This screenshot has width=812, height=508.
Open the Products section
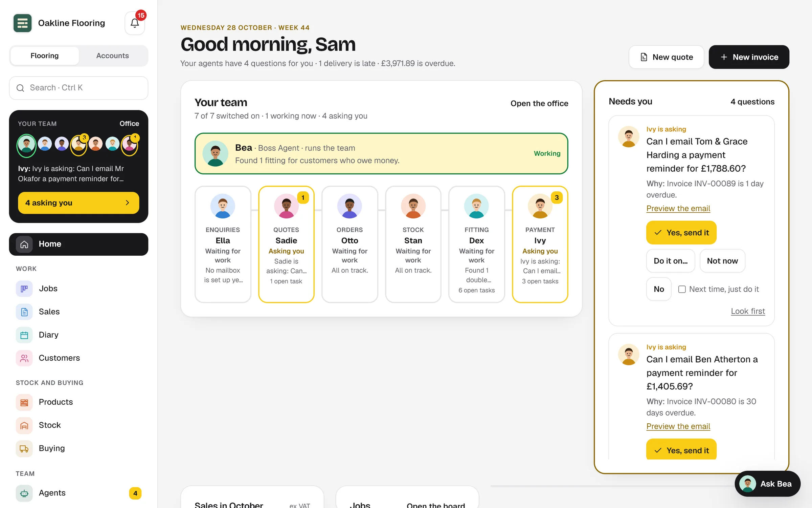[x=78, y=402]
